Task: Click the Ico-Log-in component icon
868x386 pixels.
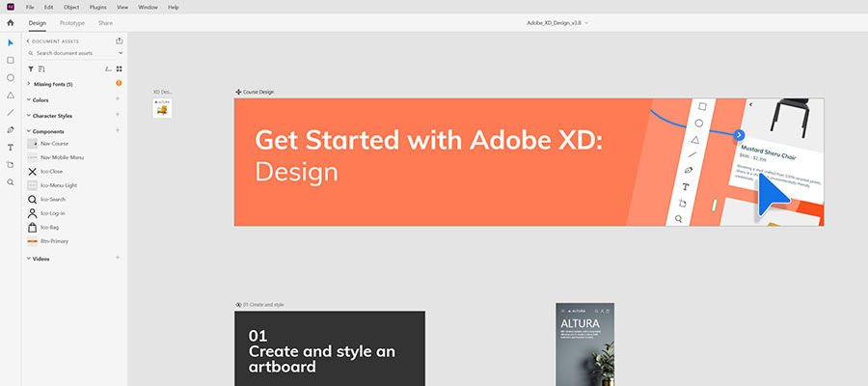Action: 32,213
